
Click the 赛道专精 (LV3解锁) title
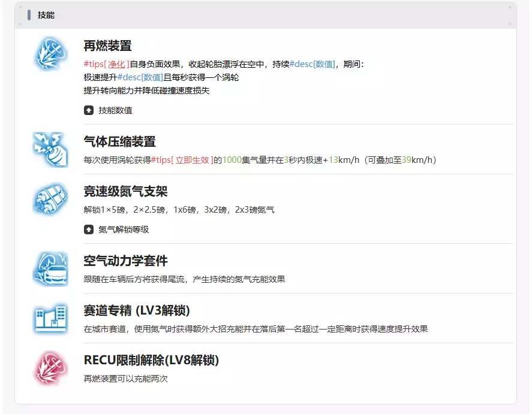point(137,311)
